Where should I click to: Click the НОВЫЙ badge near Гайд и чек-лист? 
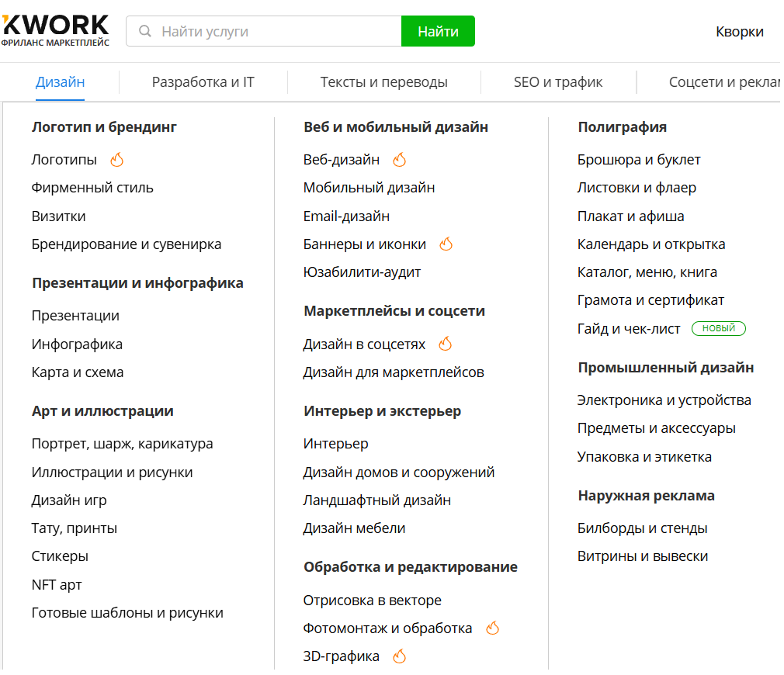coord(718,328)
